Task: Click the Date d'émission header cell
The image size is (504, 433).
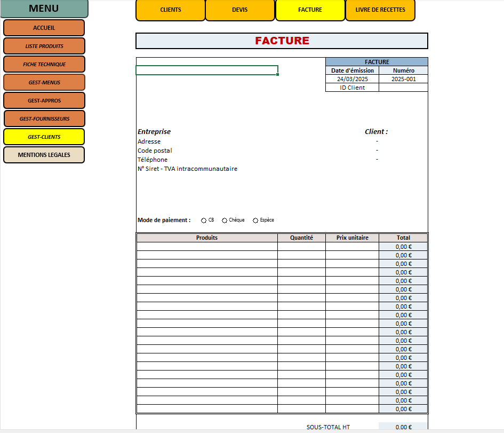Action: point(353,70)
